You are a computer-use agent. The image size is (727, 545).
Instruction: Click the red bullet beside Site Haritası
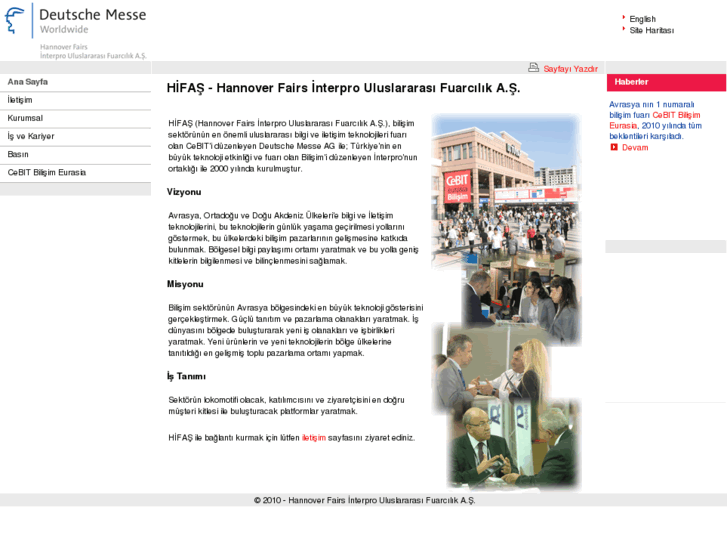pyautogui.click(x=624, y=29)
